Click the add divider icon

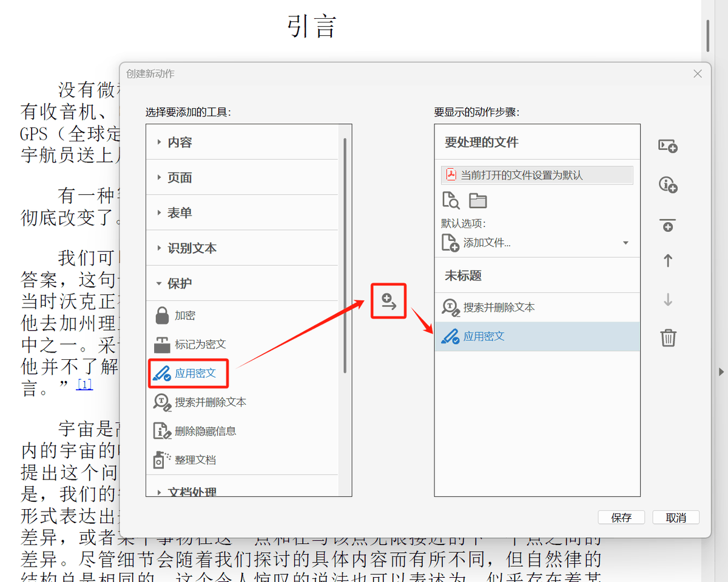tap(668, 225)
